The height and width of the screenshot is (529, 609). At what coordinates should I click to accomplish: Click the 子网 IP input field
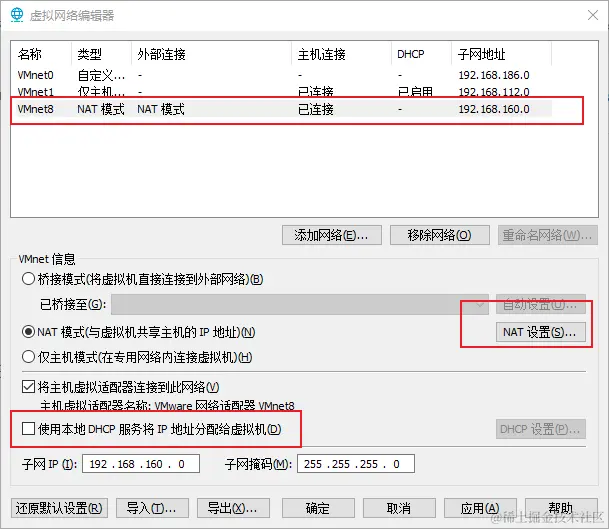(x=141, y=464)
